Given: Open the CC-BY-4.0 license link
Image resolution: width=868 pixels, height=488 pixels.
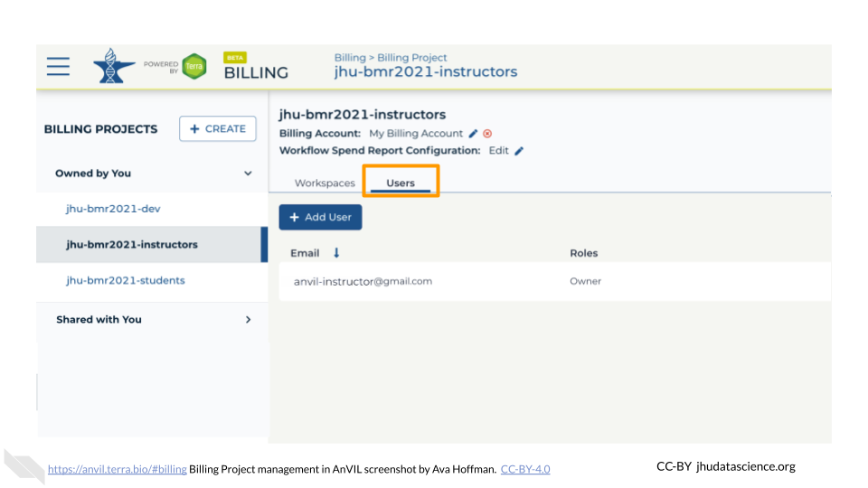Looking at the screenshot, I should (524, 469).
